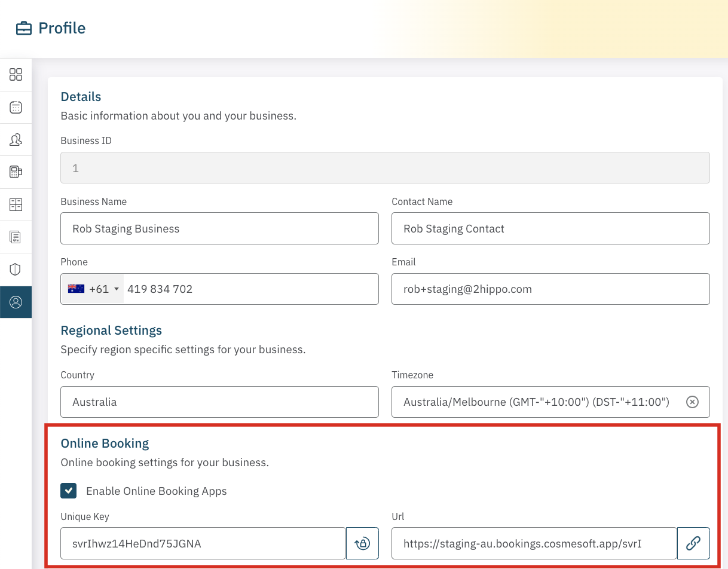Image resolution: width=728 pixels, height=569 pixels.
Task: Click the regenerate unique key lock icon
Action: (x=362, y=543)
